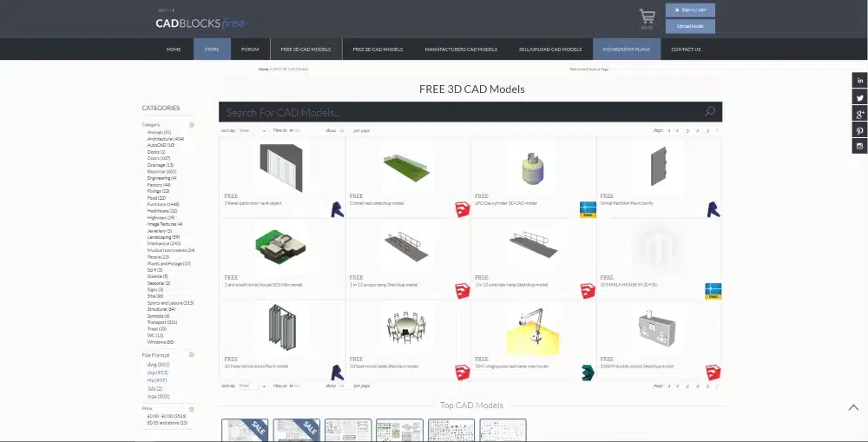
Task: Click Return to Previous Page link
Action: coord(589,69)
